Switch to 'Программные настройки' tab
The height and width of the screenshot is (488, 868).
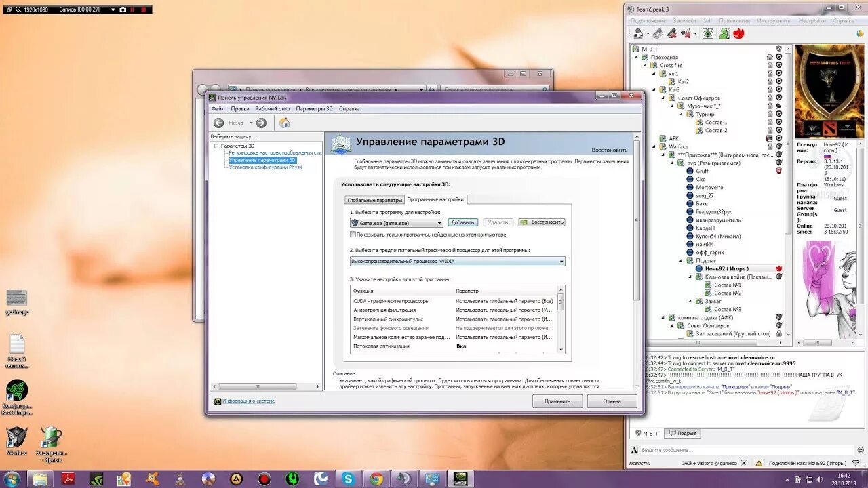[435, 199]
